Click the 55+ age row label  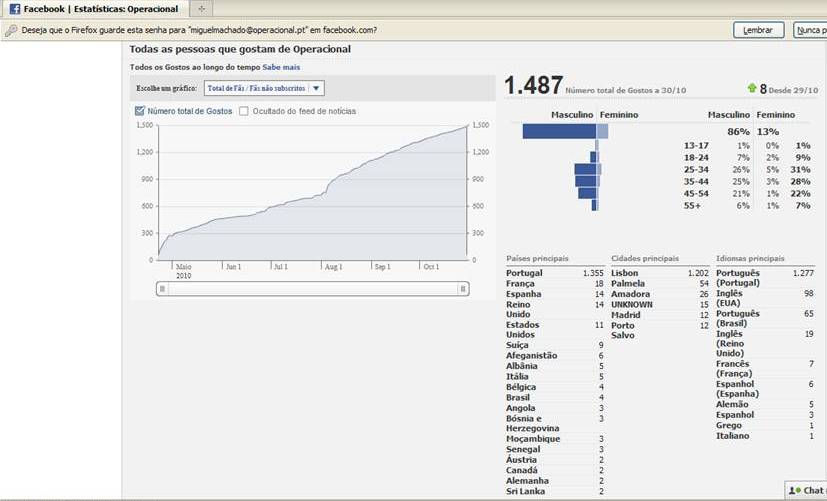(693, 206)
